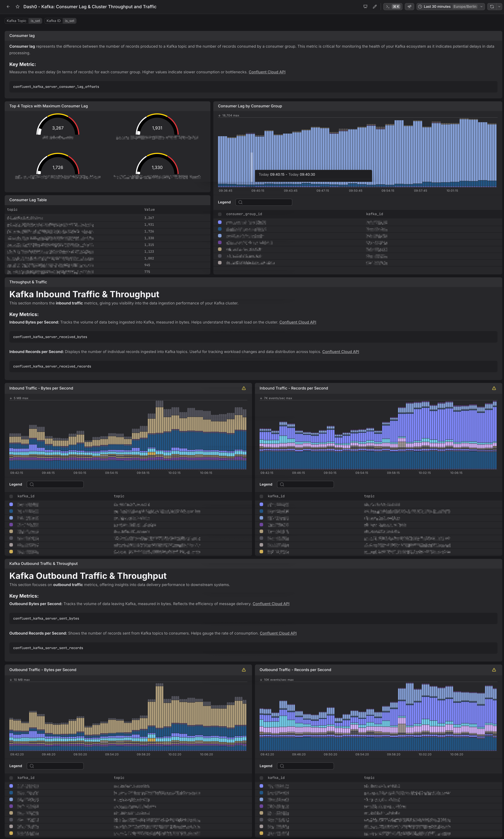Open presentation mode icon
The width and height of the screenshot is (504, 839).
click(365, 6)
